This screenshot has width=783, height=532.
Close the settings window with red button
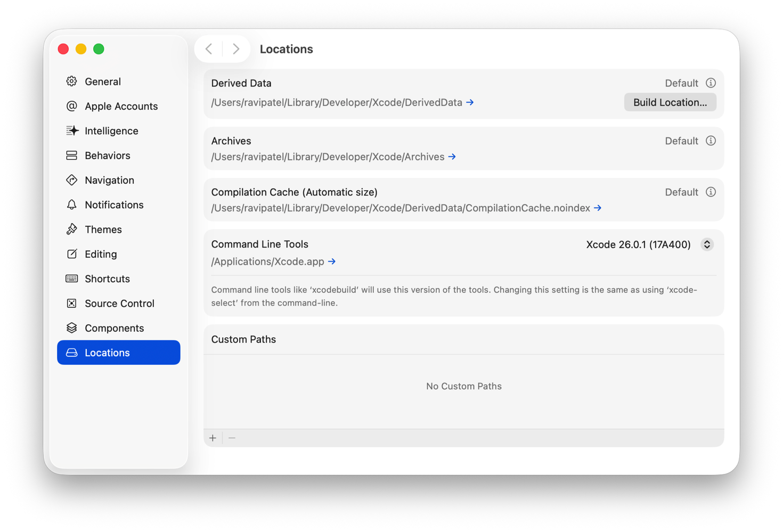point(63,49)
